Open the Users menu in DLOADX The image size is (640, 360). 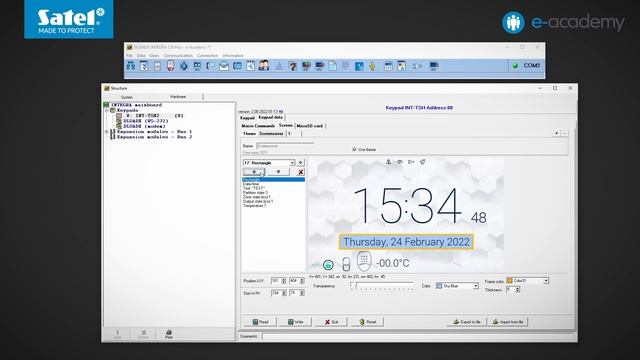tap(154, 56)
